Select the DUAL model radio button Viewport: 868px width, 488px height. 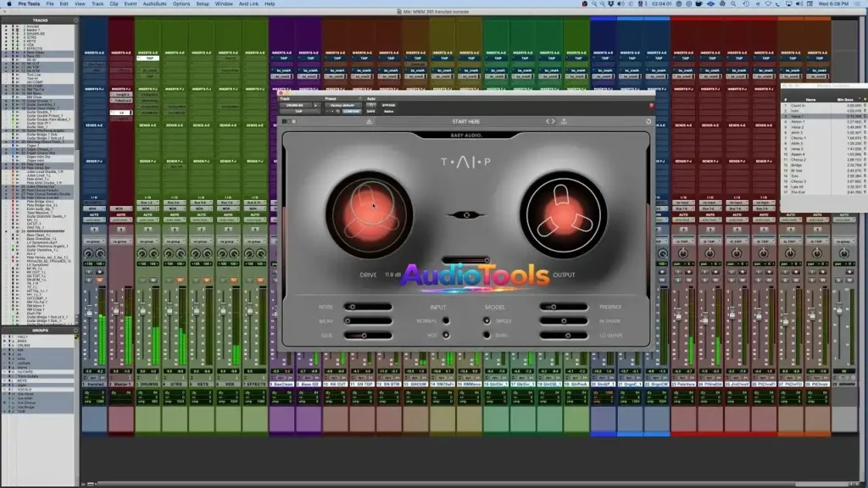point(487,335)
